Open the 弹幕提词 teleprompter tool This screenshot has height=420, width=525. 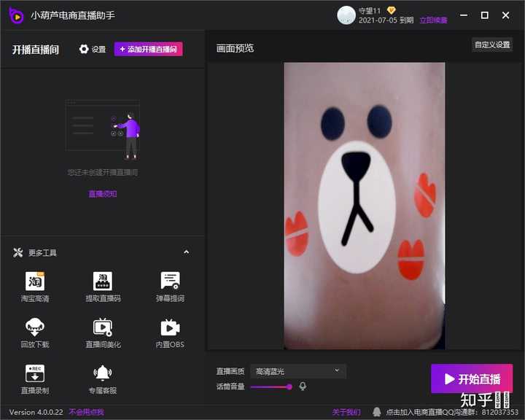click(x=170, y=287)
